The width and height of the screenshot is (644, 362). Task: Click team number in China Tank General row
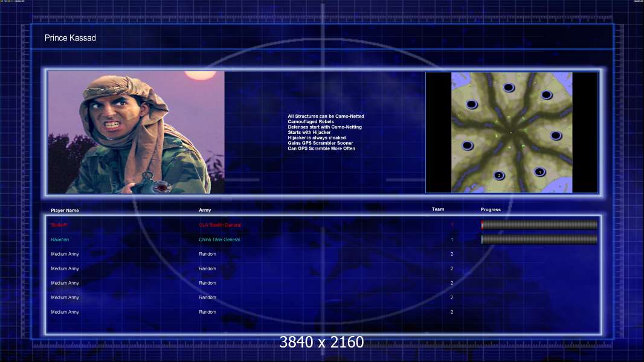(x=452, y=240)
